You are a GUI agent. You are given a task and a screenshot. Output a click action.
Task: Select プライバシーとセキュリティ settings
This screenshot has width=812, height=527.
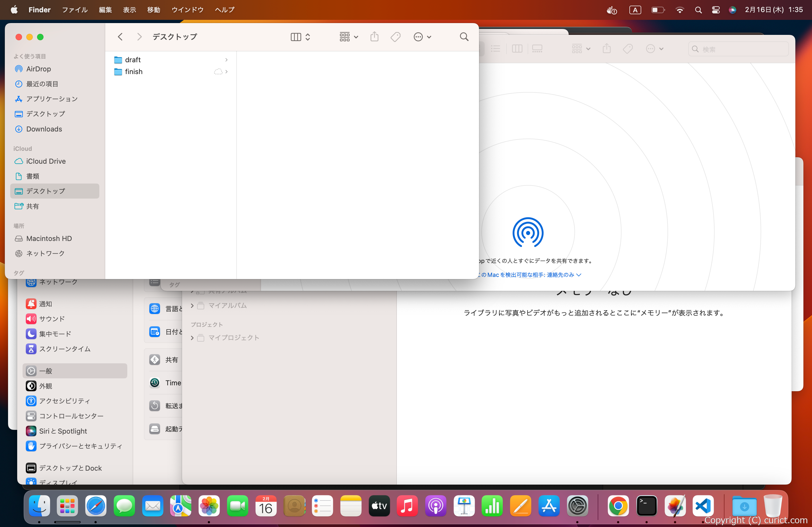tap(81, 446)
